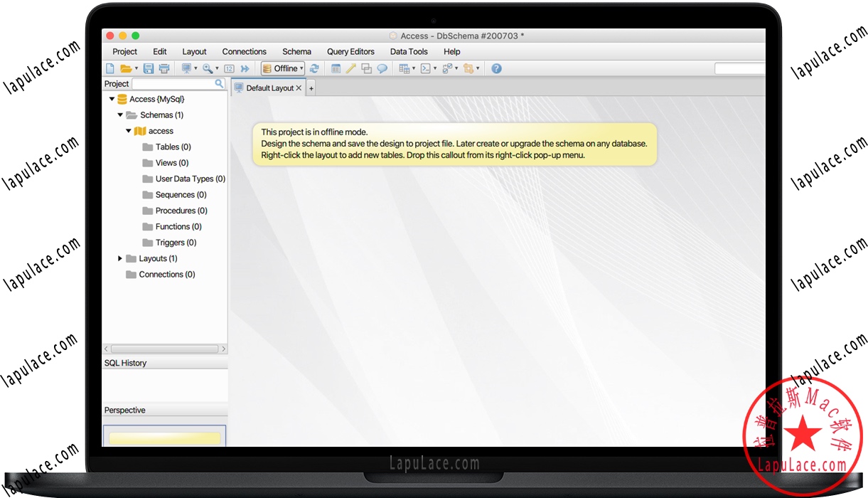
Task: Open help with the blue question mark icon
Action: click(x=496, y=69)
